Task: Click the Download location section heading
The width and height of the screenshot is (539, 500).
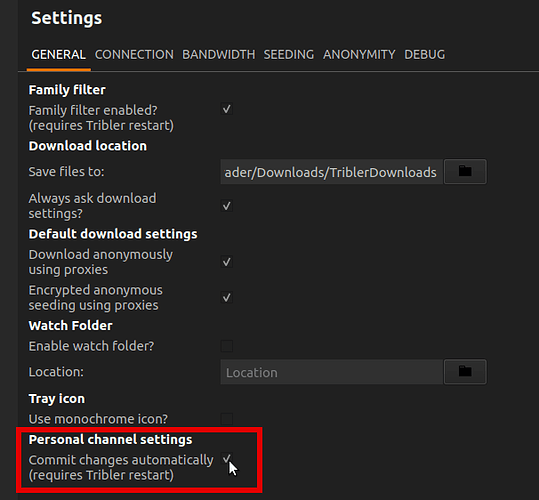Action: tap(88, 146)
